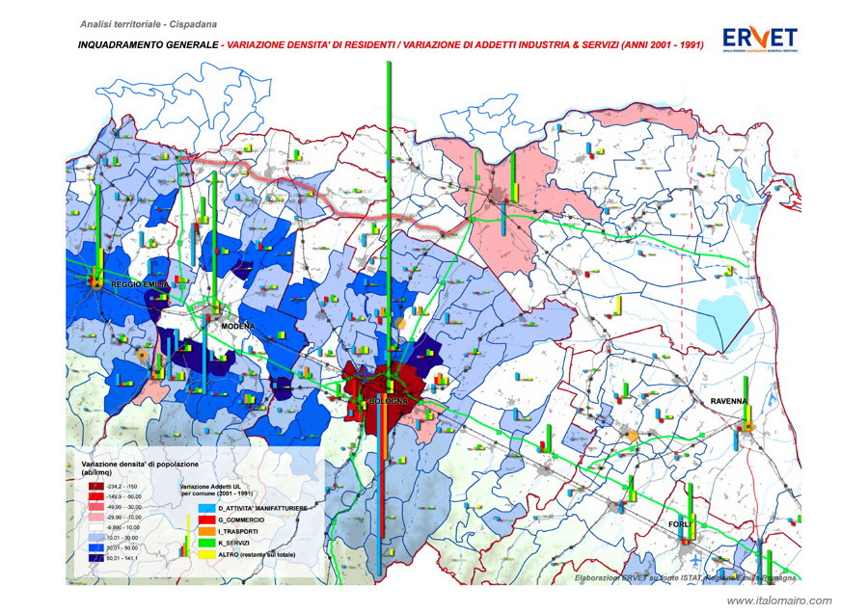Click the BOLOGNA city label
Image resolution: width=868 pixels, height=613 pixels.
coord(388,401)
